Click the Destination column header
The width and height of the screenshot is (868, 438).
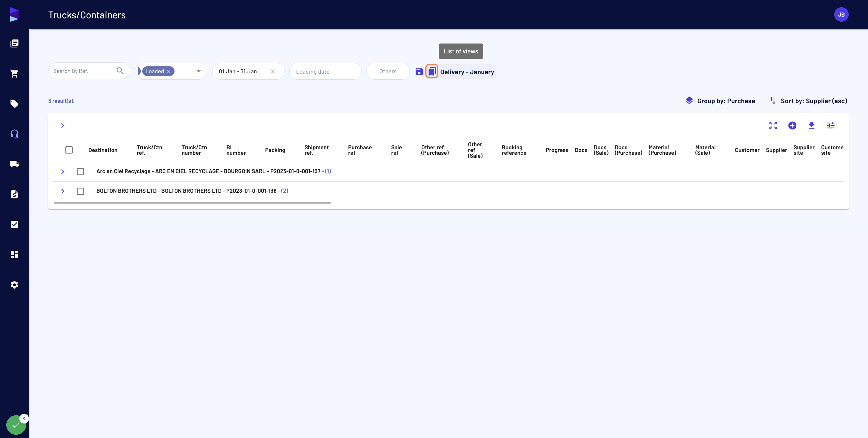tap(103, 150)
